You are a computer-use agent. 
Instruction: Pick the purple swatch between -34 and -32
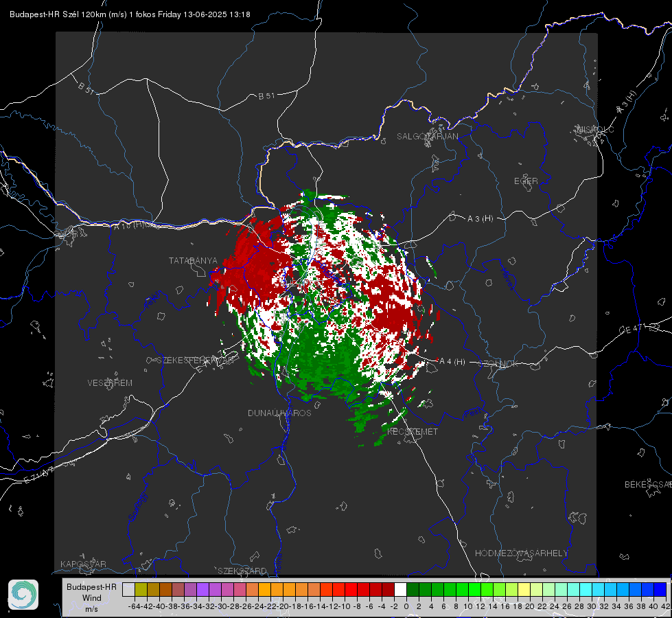click(202, 589)
